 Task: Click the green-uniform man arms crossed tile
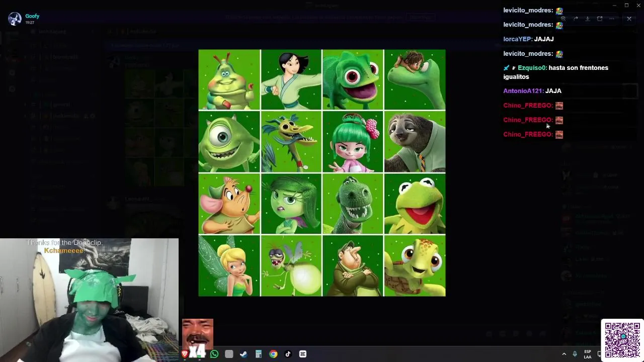(x=353, y=266)
